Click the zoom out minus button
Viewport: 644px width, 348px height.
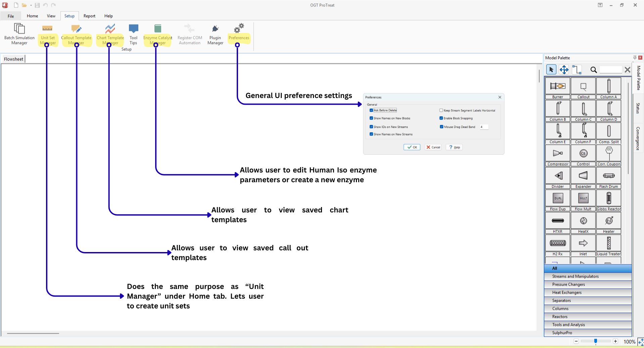576,341
